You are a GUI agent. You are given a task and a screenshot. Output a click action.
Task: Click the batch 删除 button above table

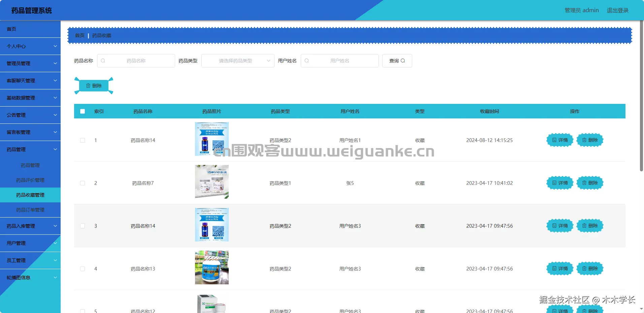[x=94, y=86]
